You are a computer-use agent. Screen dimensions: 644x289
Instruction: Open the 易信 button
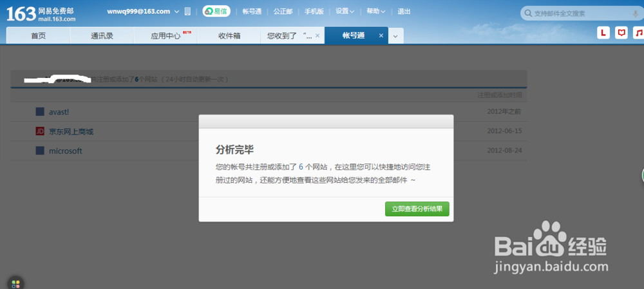216,12
